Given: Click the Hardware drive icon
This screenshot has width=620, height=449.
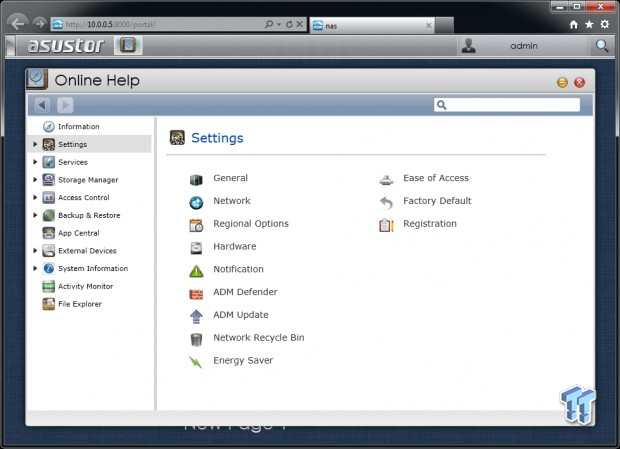Looking at the screenshot, I should pyautogui.click(x=196, y=248).
